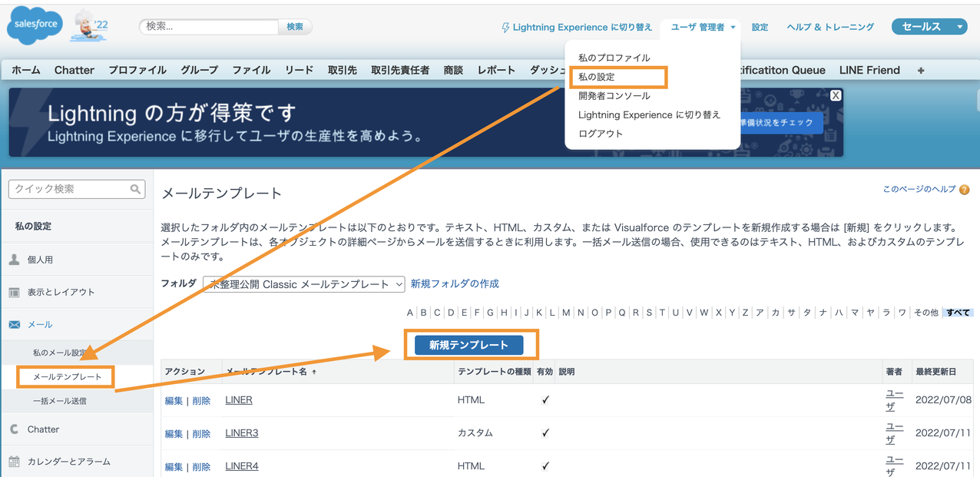Click the 設定 link in header
The image size is (980, 477).
pyautogui.click(x=760, y=27)
